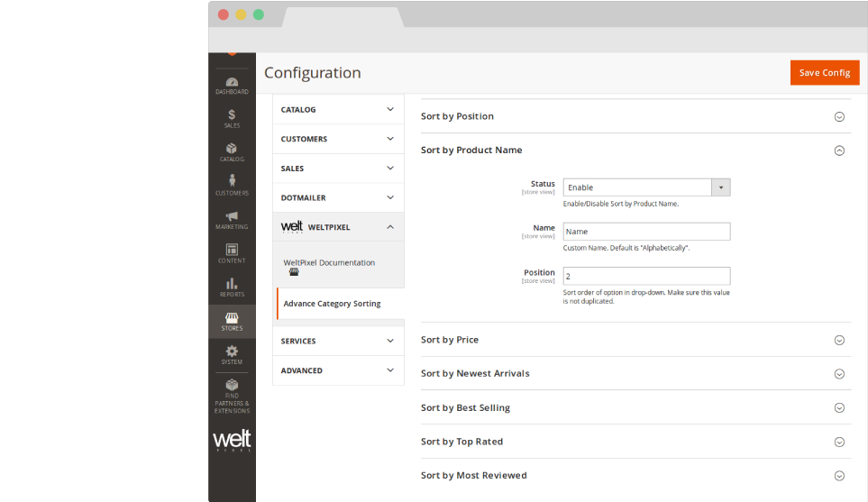Viewport: 868px width, 502px height.
Task: Collapse the Sort by Product Name section
Action: point(838,151)
